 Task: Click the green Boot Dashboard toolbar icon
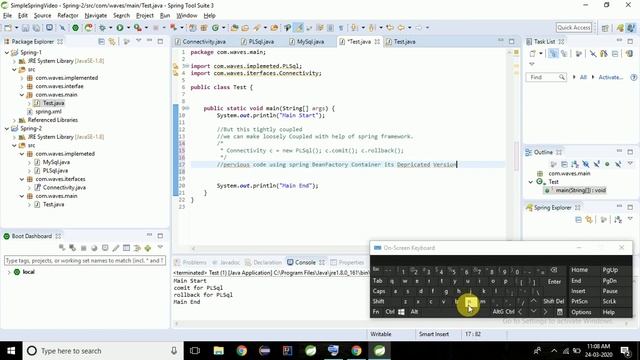click(x=76, y=28)
